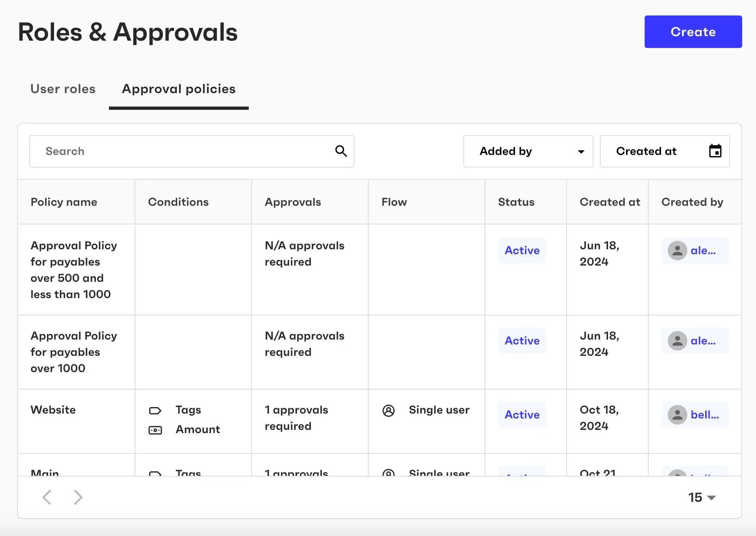Image resolution: width=756 pixels, height=536 pixels.
Task: Click the avatar icon next to bell creator
Action: point(678,415)
